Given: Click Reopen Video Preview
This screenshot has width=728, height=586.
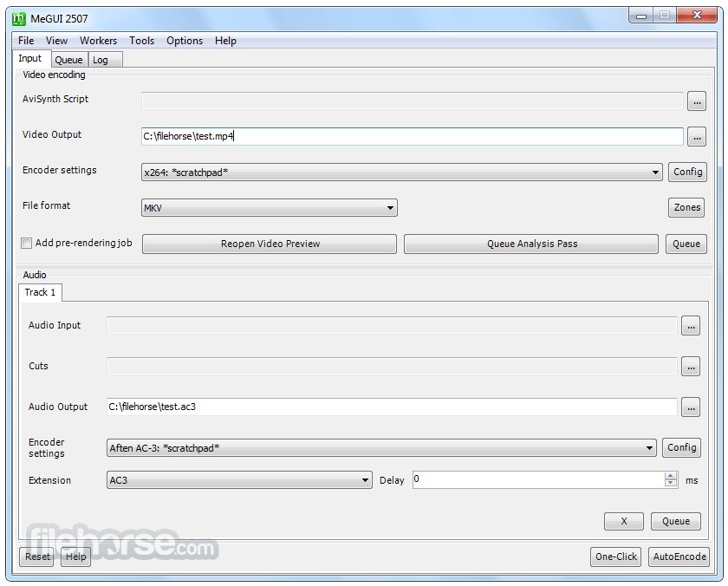Looking at the screenshot, I should [270, 244].
